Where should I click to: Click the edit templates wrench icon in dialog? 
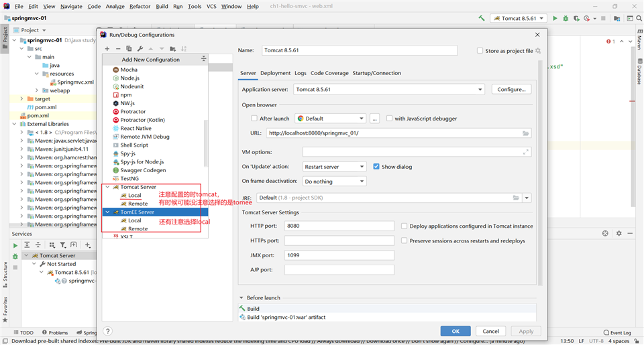140,48
